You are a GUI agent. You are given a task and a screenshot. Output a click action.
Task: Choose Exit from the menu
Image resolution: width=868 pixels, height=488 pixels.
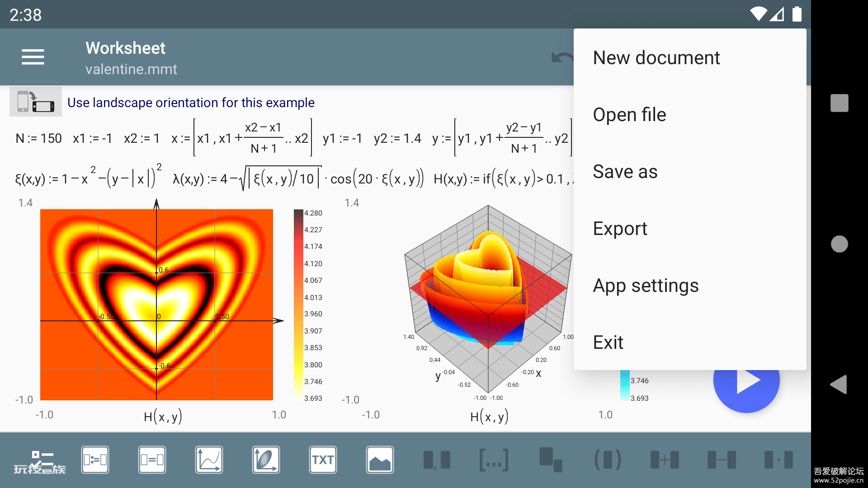click(x=690, y=343)
